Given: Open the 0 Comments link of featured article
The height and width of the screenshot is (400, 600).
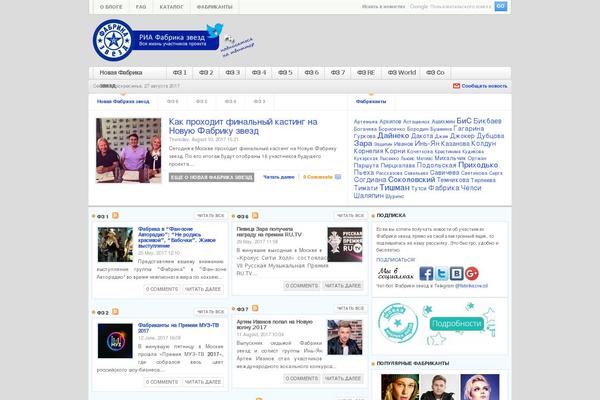Looking at the screenshot, I should (318, 177).
